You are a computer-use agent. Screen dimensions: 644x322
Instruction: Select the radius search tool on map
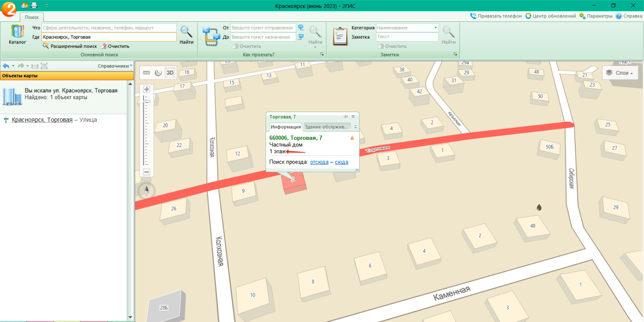click(x=158, y=73)
